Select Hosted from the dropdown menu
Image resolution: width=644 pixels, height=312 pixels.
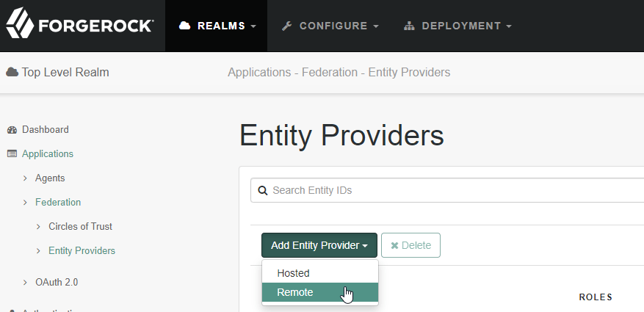click(294, 273)
